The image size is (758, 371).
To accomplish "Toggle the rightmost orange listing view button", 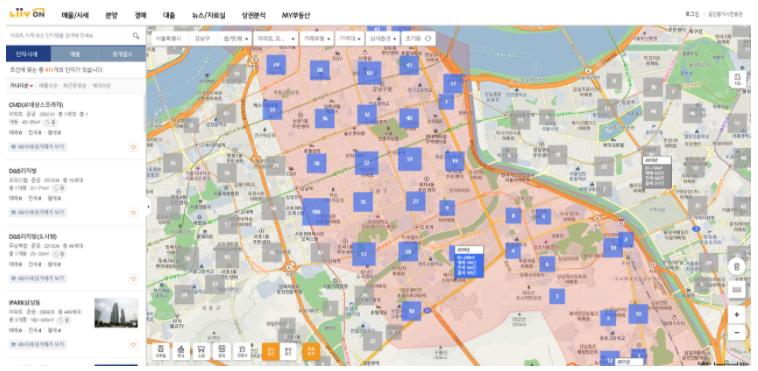I will (x=311, y=351).
